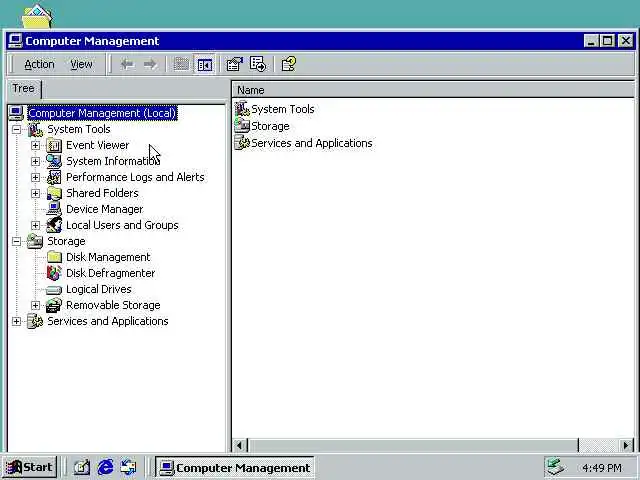Click the Disk Defragmenter icon
640x480 pixels.
click(x=54, y=273)
